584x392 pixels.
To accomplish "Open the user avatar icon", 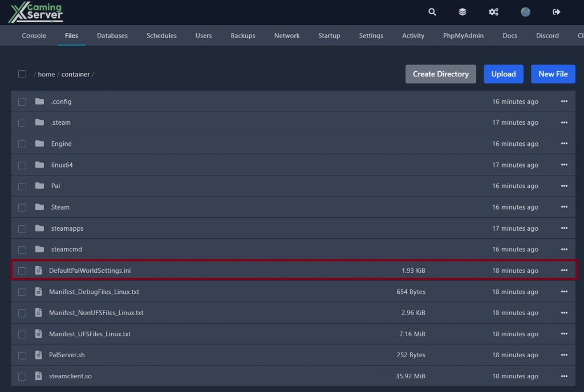I will pyautogui.click(x=525, y=11).
